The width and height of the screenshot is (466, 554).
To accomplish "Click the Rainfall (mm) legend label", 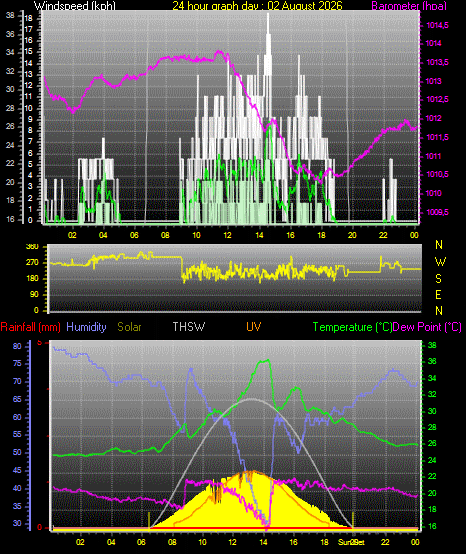I will click(30, 327).
